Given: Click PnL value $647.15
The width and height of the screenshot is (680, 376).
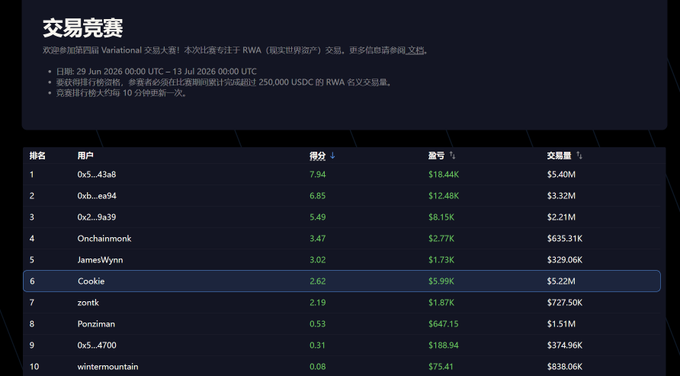Looking at the screenshot, I should [x=443, y=324].
